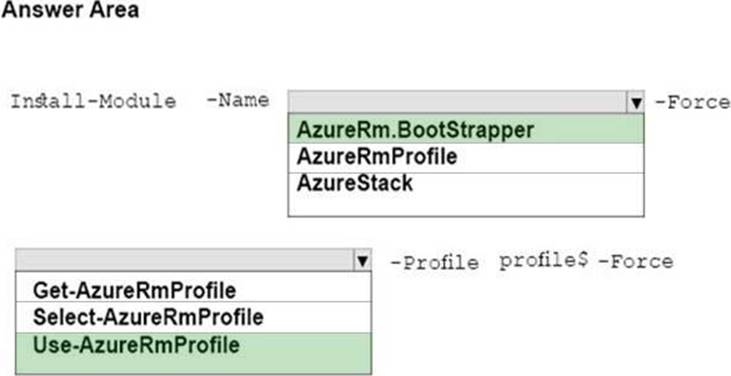Click the gray bar of the module dropdown
This screenshot has width=731, height=376.
[x=458, y=102]
